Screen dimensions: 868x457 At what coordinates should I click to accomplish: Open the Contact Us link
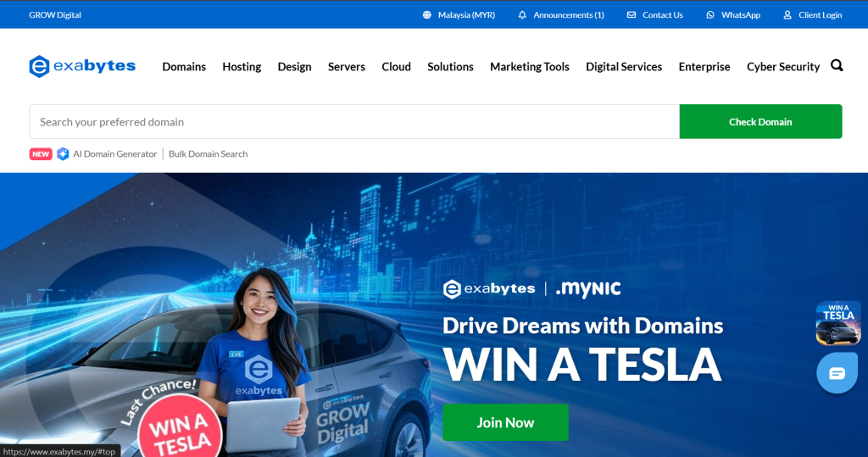click(x=662, y=15)
